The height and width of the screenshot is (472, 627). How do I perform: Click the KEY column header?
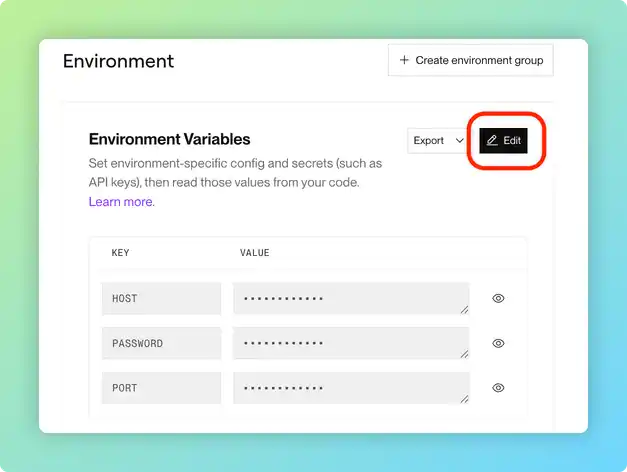click(x=120, y=253)
